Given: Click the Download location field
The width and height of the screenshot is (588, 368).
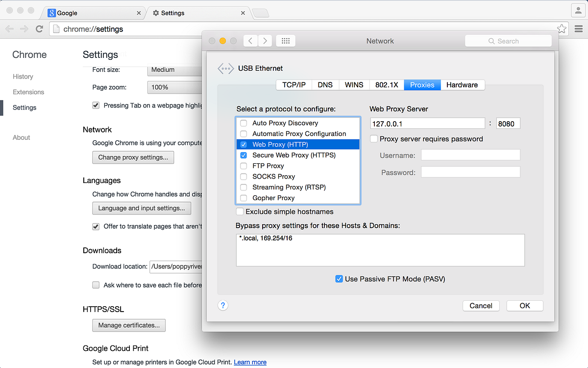Looking at the screenshot, I should click(176, 267).
